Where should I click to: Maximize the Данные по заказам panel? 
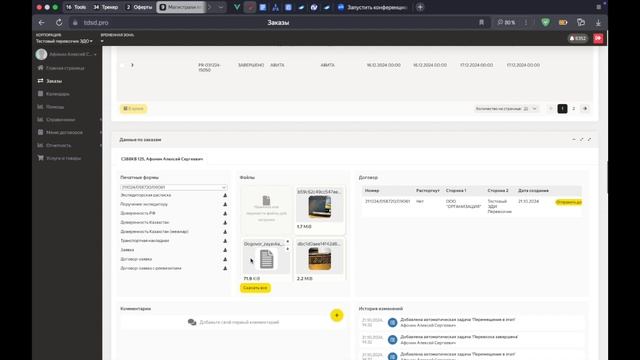pos(589,140)
